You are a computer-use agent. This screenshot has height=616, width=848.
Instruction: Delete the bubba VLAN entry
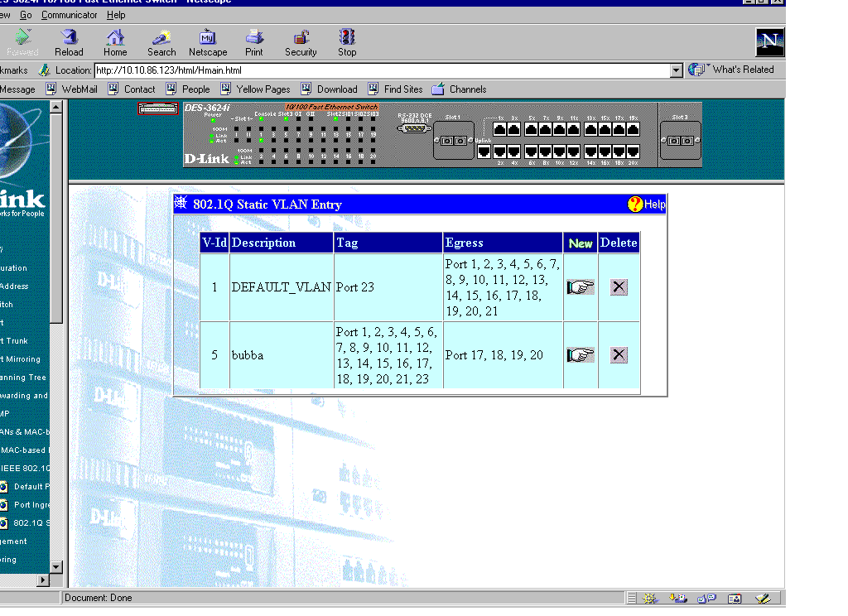click(x=619, y=355)
